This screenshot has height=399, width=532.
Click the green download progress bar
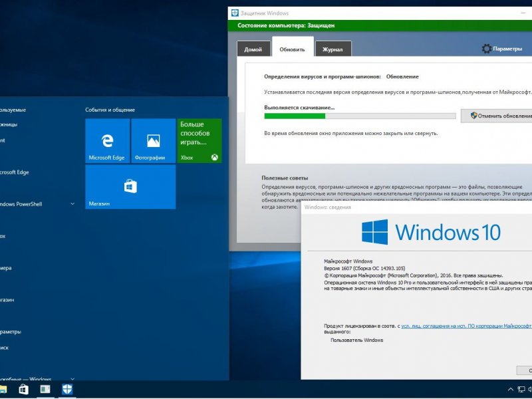pos(360,116)
